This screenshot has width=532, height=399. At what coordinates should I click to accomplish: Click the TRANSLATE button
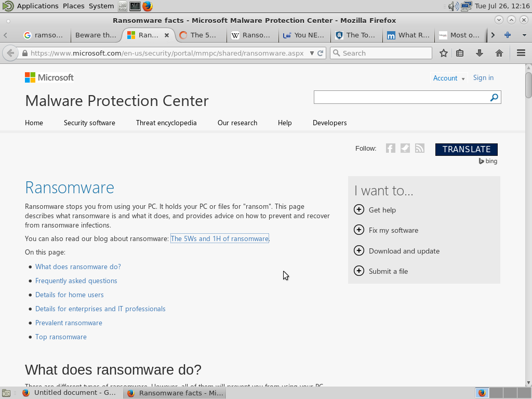[x=467, y=149]
